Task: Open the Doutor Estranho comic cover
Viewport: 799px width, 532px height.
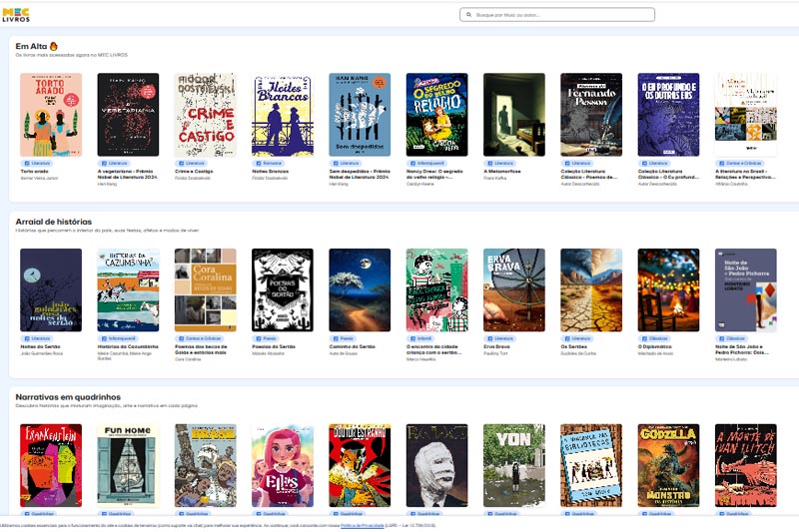Action: 360,465
